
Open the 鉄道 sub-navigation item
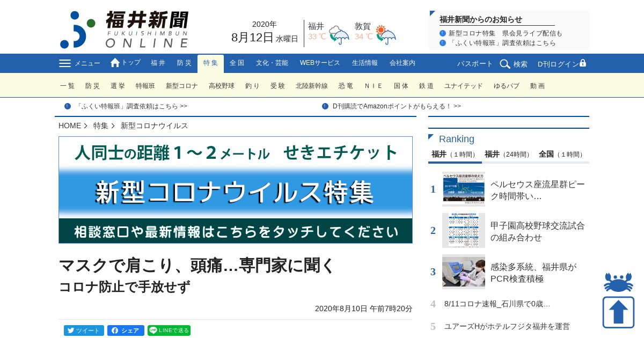[426, 86]
